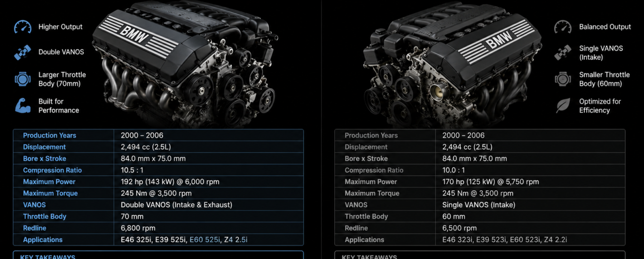Click the Larger Throttle Body icon
The image size is (644, 259).
click(23, 79)
